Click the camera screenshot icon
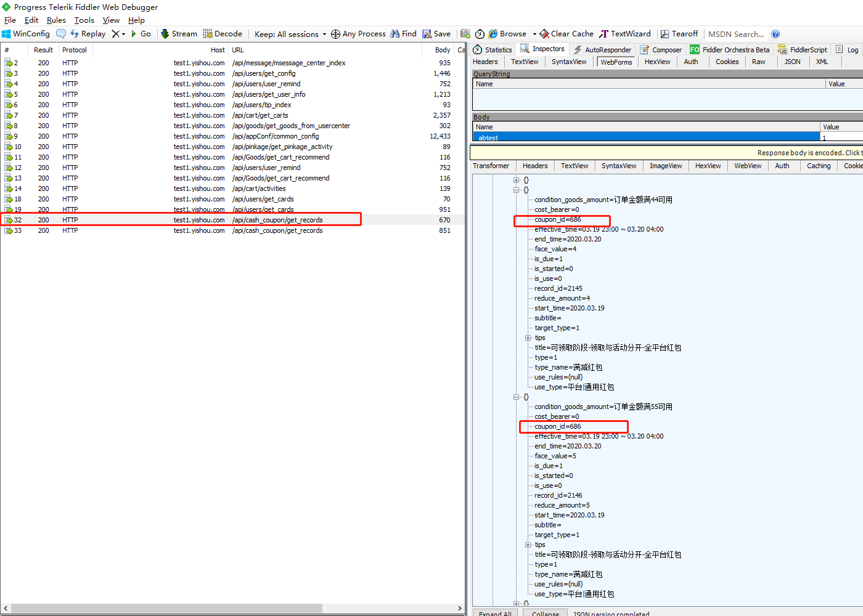Screen dimensions: 863x616 [x=465, y=34]
